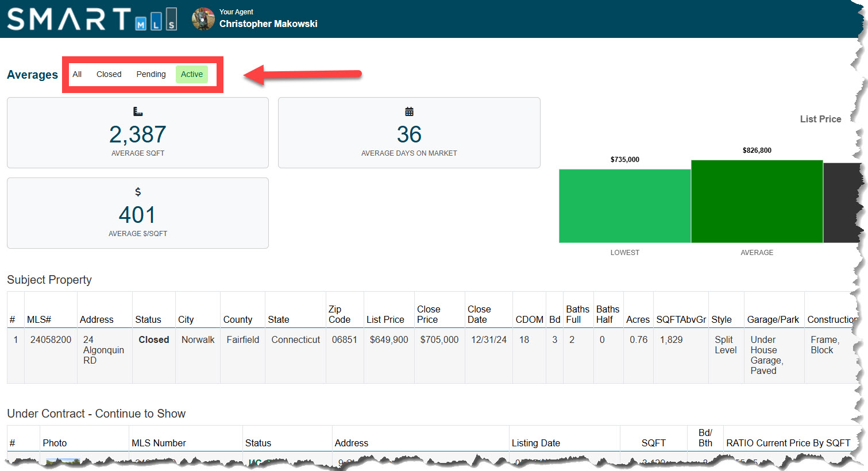Click the ruler icon above average SQFT

[138, 111]
